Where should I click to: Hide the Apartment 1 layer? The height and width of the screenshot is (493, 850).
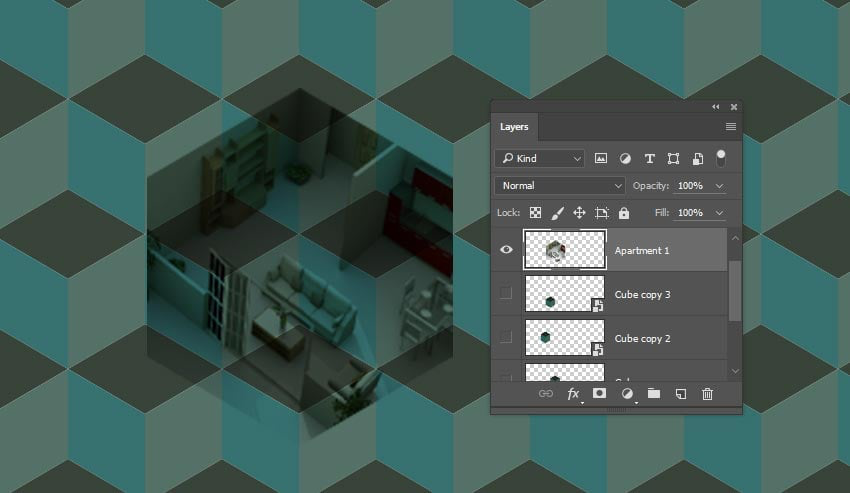[x=506, y=249]
